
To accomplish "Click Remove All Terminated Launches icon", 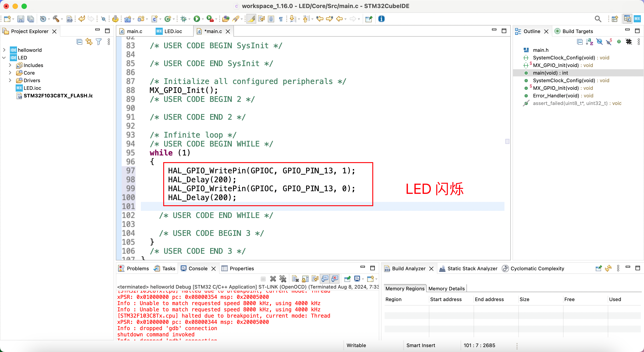I will (x=283, y=279).
